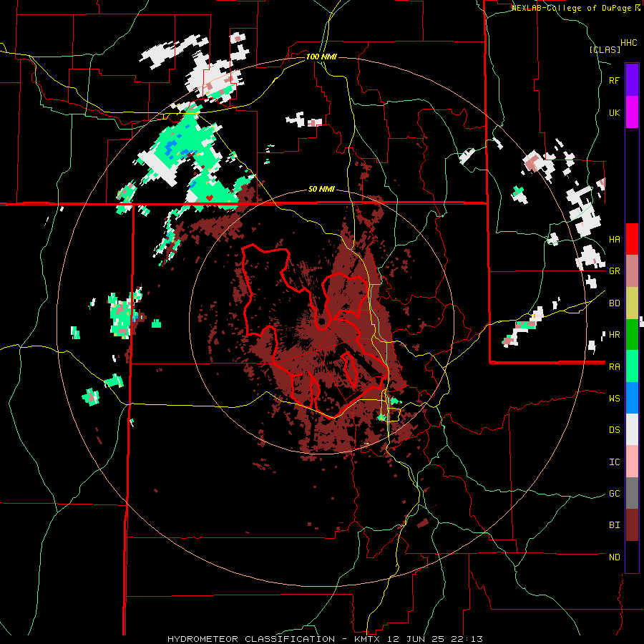The height and width of the screenshot is (644, 644).
Task: Click the HA red legend swatch
Action: tap(632, 239)
